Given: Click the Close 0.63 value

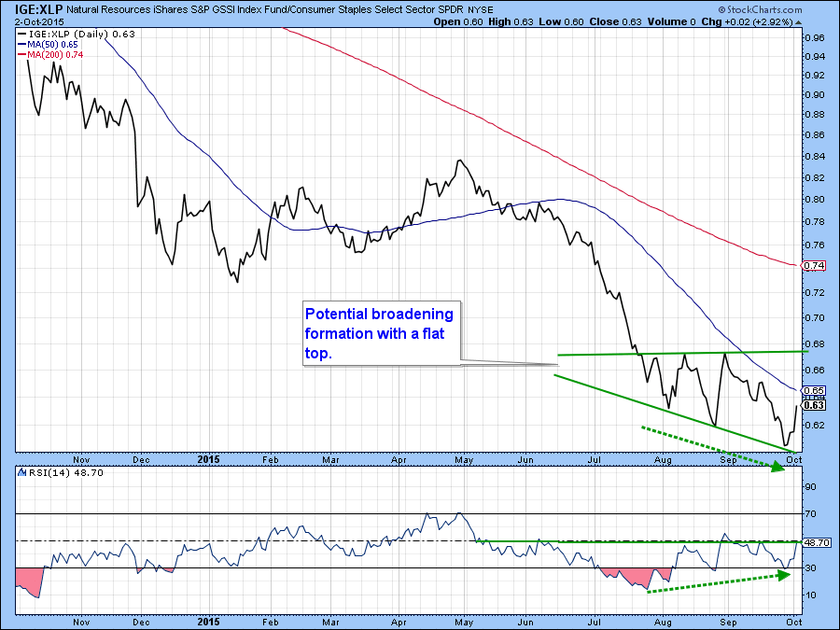Looking at the screenshot, I should (x=616, y=22).
